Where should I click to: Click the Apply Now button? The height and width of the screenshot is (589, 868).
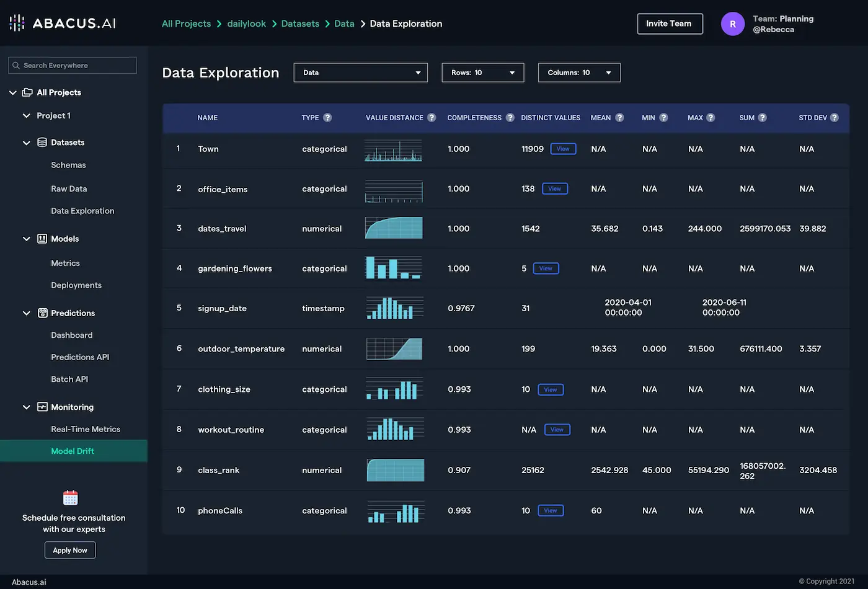pyautogui.click(x=70, y=550)
